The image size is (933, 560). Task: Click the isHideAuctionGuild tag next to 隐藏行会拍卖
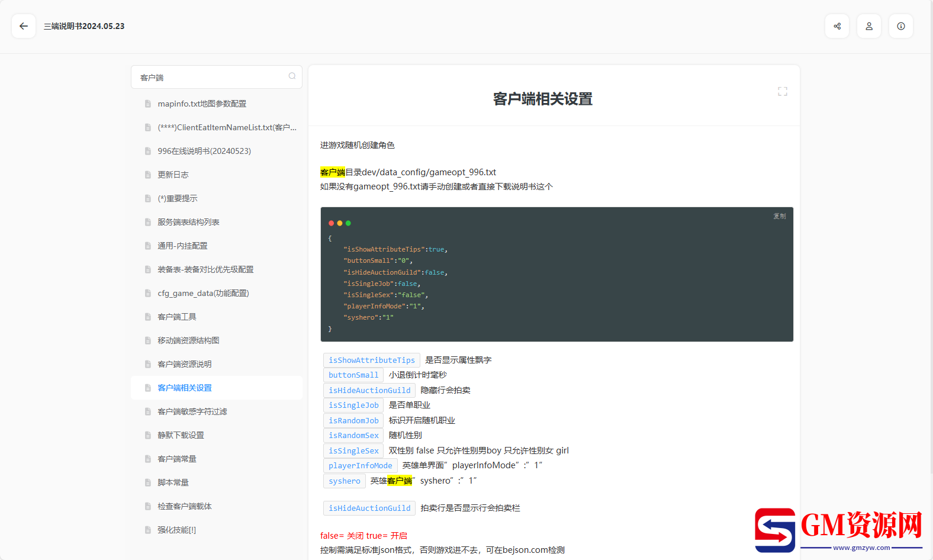(x=369, y=390)
